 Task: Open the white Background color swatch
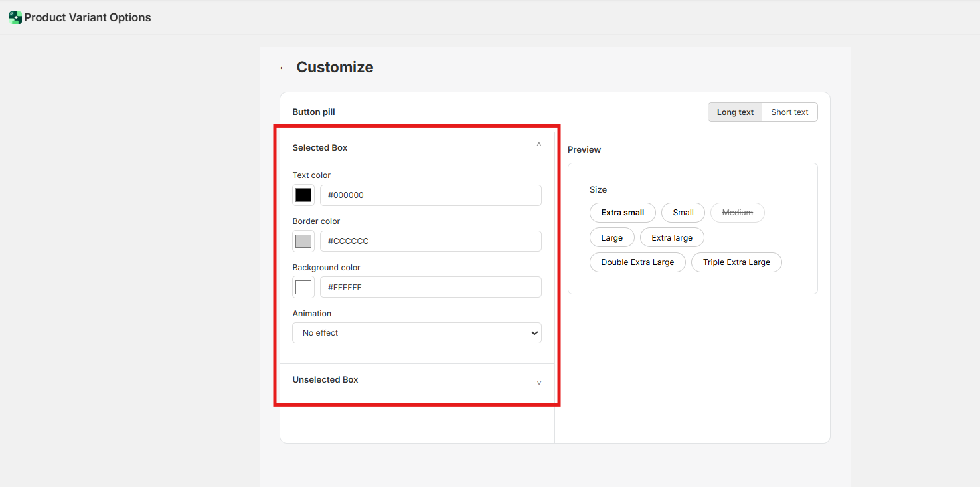coord(303,287)
